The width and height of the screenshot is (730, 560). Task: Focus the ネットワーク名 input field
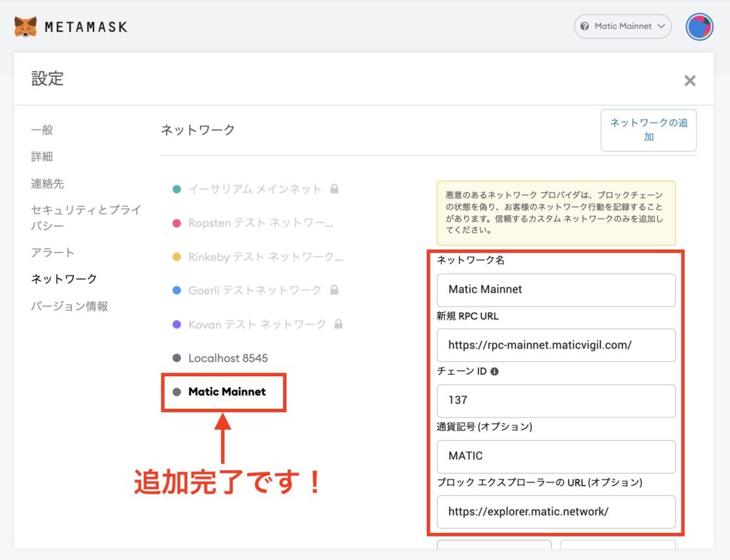[556, 290]
